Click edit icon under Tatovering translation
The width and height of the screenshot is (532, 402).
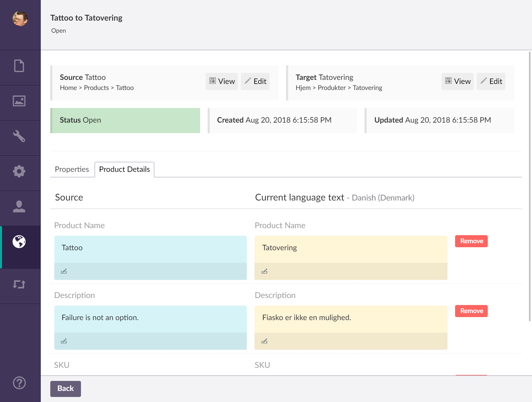tap(264, 271)
